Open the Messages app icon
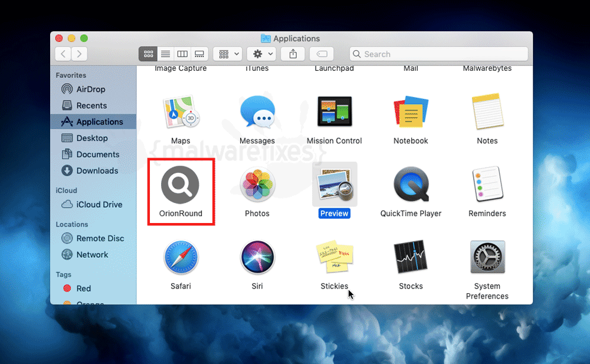The height and width of the screenshot is (364, 590). [257, 112]
